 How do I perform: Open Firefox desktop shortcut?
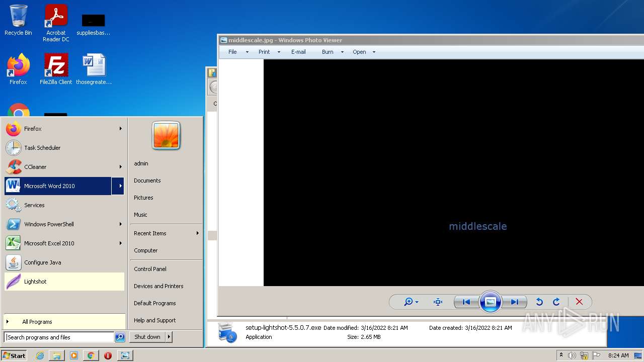pyautogui.click(x=18, y=69)
